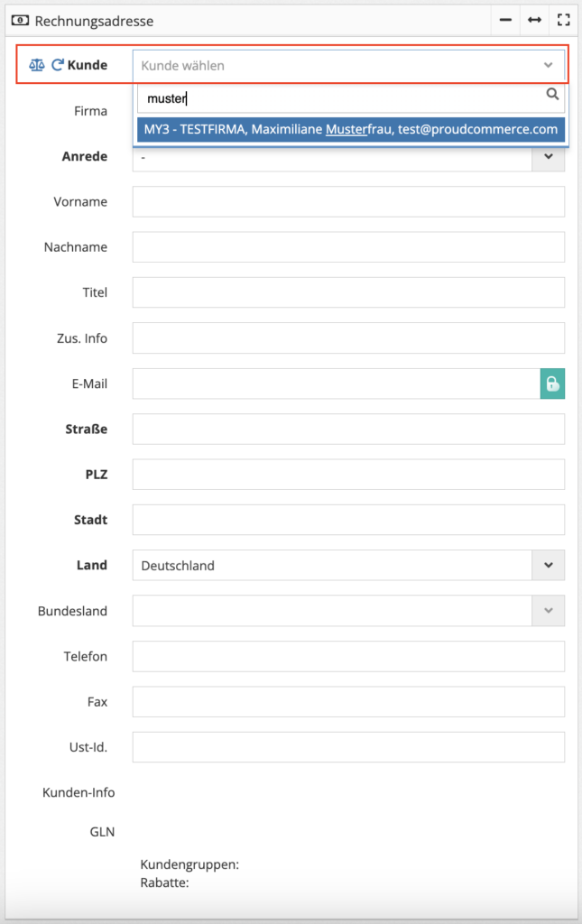The width and height of the screenshot is (582, 924).
Task: Click the E-Mail input field
Action: click(337, 383)
